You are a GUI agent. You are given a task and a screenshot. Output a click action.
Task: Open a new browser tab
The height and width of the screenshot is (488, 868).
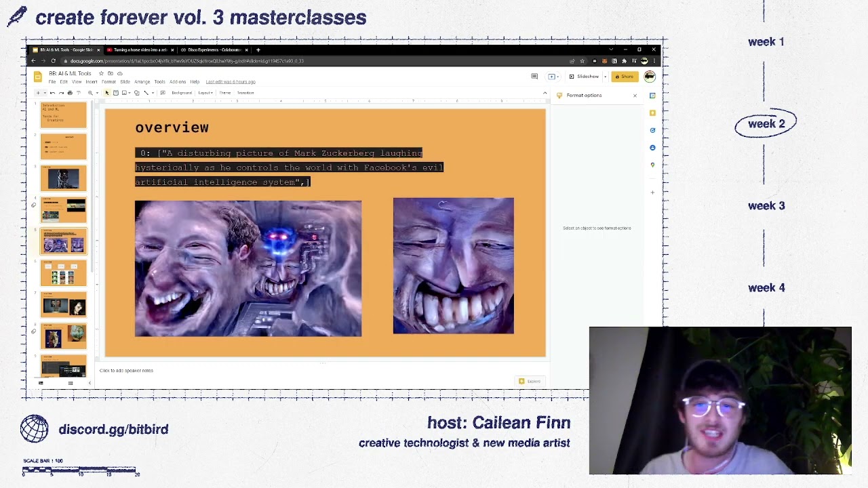258,49
